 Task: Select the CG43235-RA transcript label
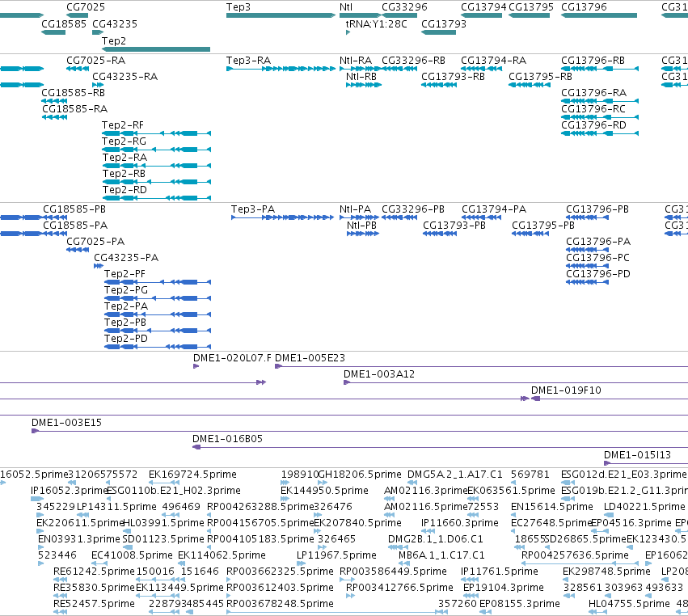125,76
